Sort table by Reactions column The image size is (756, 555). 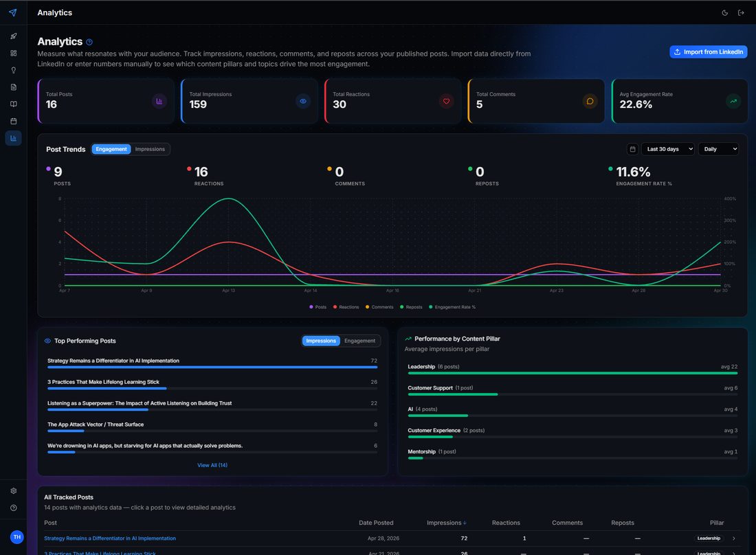tap(506, 523)
